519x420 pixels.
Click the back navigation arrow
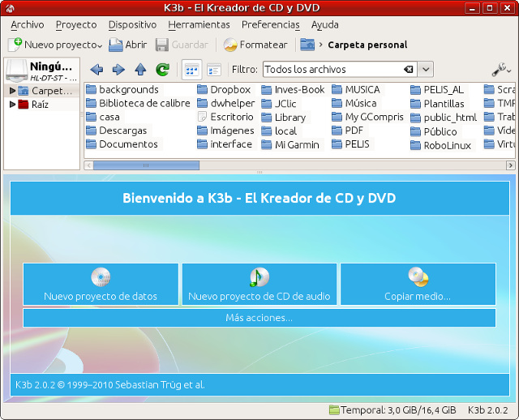coord(97,70)
